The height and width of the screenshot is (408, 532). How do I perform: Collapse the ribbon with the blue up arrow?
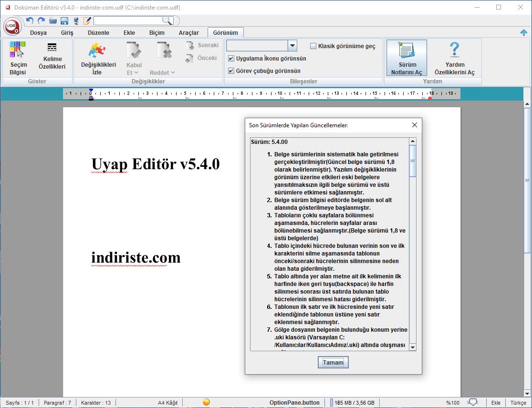[524, 32]
